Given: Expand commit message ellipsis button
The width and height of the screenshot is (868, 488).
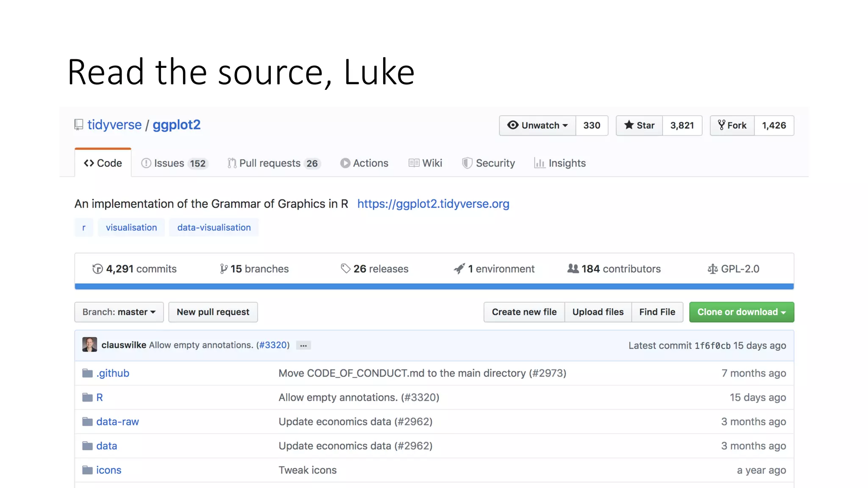Looking at the screenshot, I should 303,346.
